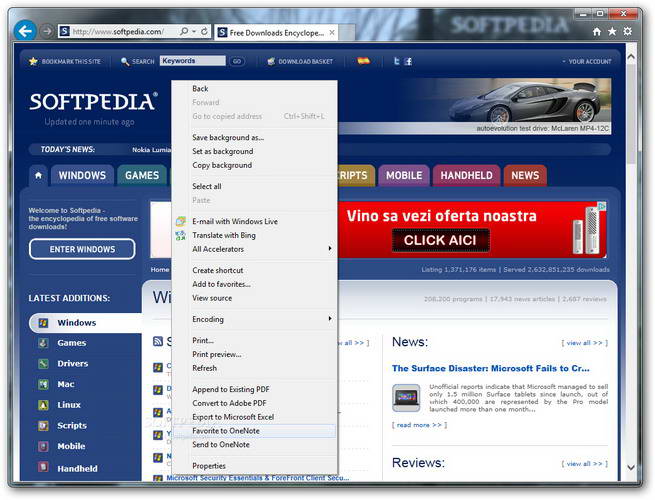Choose Print preview... menu item
Screen dimensions: 655x500
[255, 354]
